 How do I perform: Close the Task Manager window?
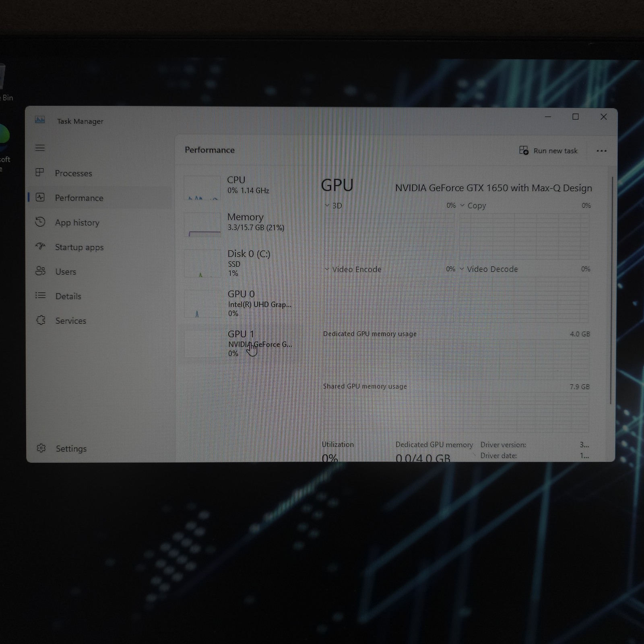[603, 117]
